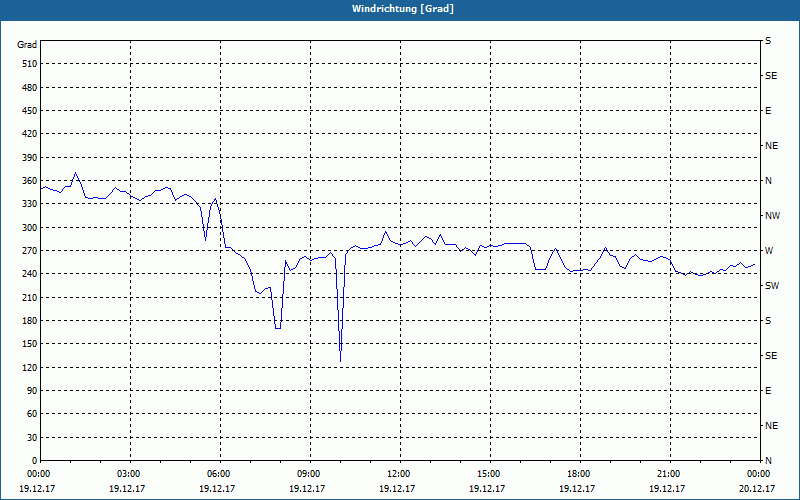The width and height of the screenshot is (800, 500).
Task: Pick the 390 y-axis value
Action: click(30, 158)
